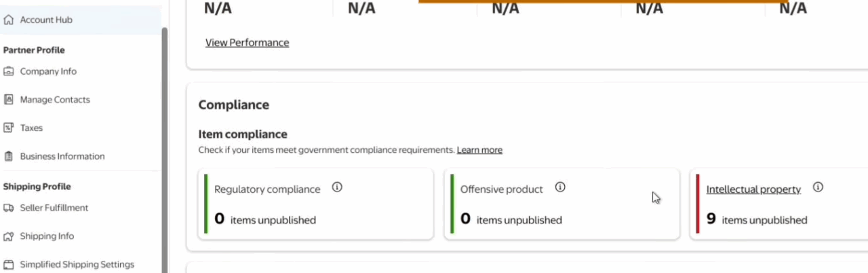Click the View Performance link
The image size is (868, 273).
(x=247, y=43)
